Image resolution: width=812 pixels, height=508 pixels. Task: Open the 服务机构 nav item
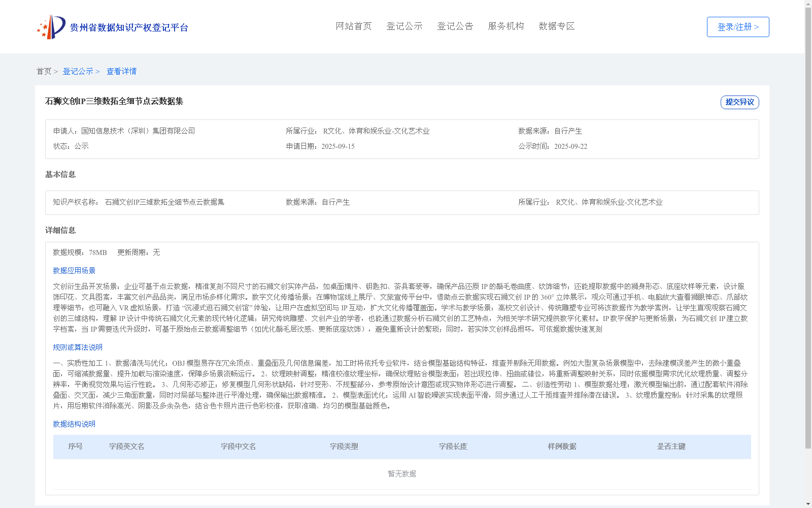coord(506,26)
